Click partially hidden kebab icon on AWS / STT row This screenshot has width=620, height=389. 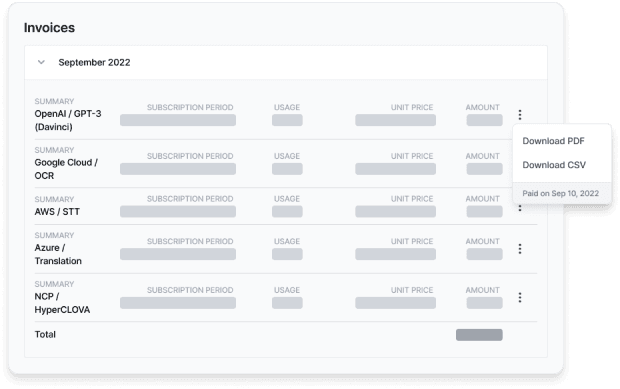pyautogui.click(x=520, y=208)
